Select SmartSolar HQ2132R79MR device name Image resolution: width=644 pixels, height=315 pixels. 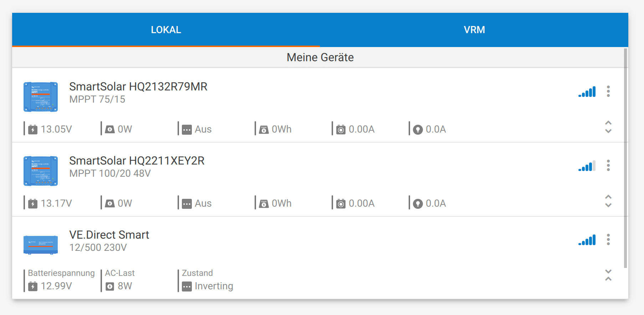(138, 87)
